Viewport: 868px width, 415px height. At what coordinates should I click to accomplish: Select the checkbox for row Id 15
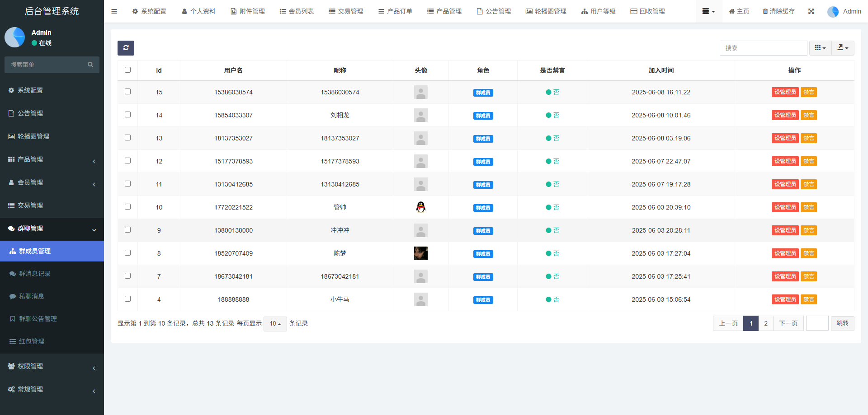click(127, 92)
